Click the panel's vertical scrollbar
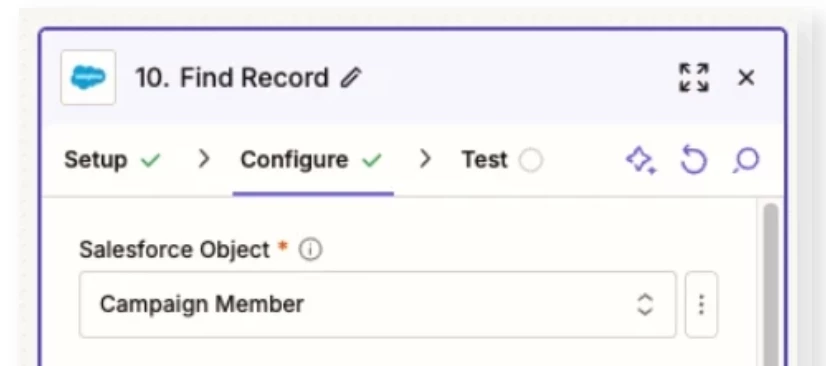 (x=771, y=284)
